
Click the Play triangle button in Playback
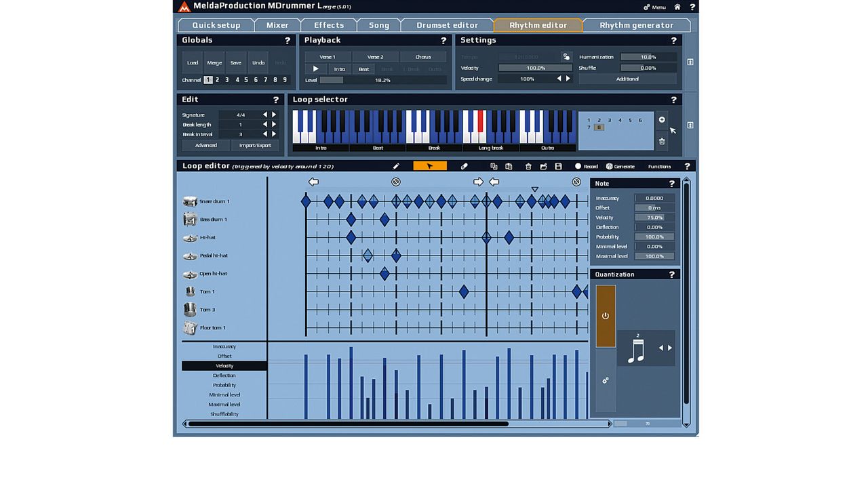315,69
